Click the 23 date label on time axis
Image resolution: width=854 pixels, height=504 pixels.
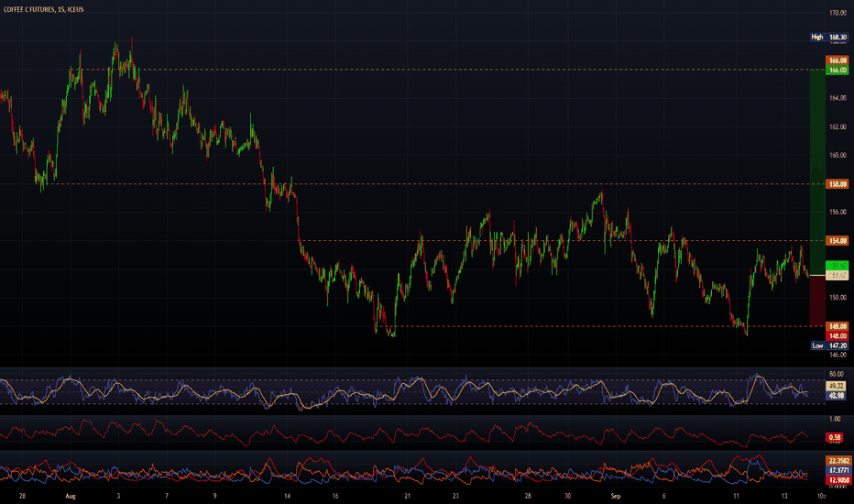[455, 496]
